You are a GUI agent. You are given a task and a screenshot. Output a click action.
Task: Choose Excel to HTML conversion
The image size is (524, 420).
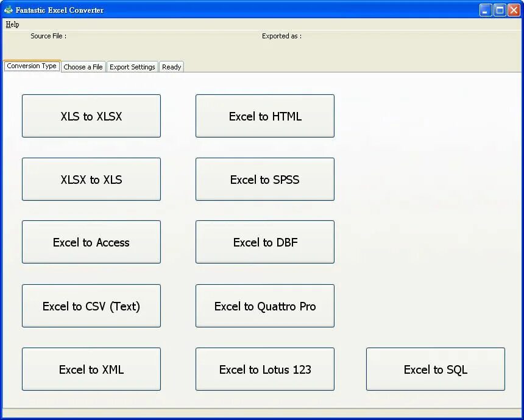pyautogui.click(x=265, y=116)
